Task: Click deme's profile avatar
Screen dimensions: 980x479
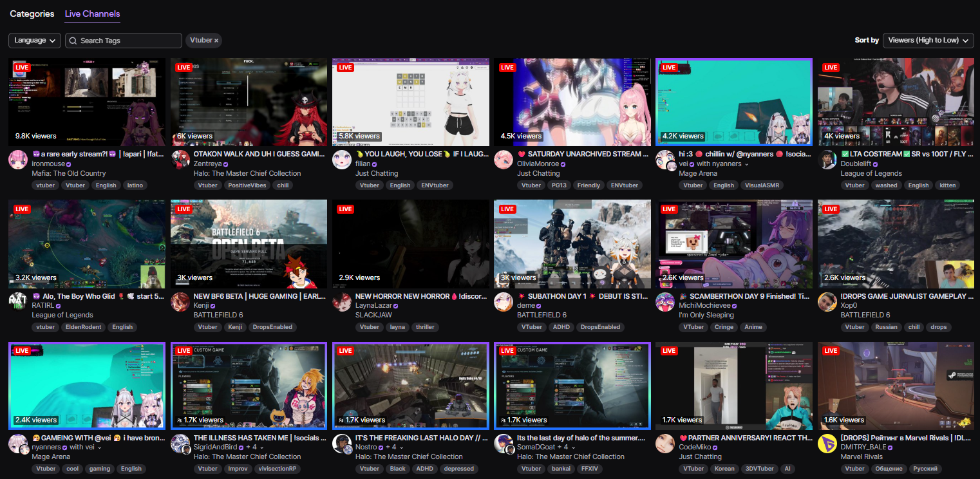Action: pos(504,301)
